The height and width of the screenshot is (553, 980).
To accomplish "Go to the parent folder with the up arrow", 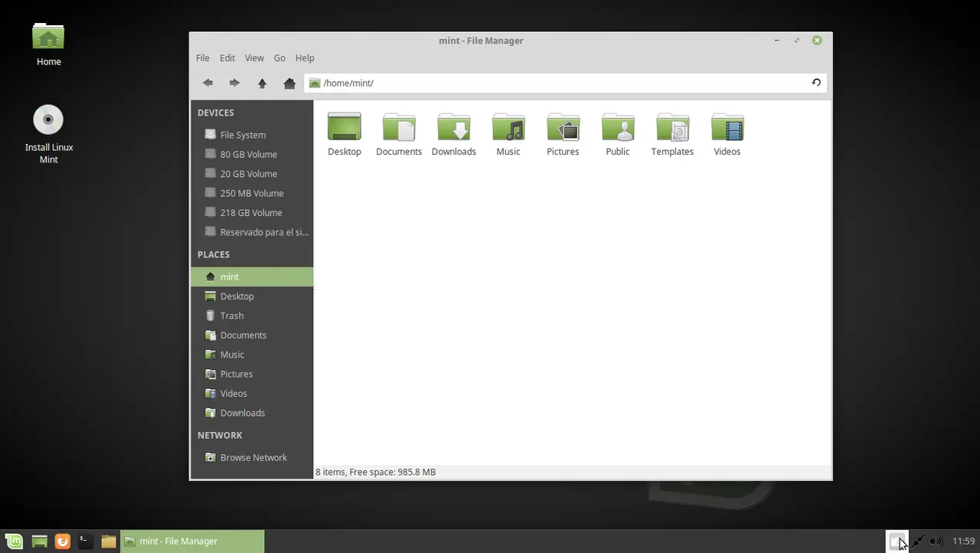I will 262,83.
